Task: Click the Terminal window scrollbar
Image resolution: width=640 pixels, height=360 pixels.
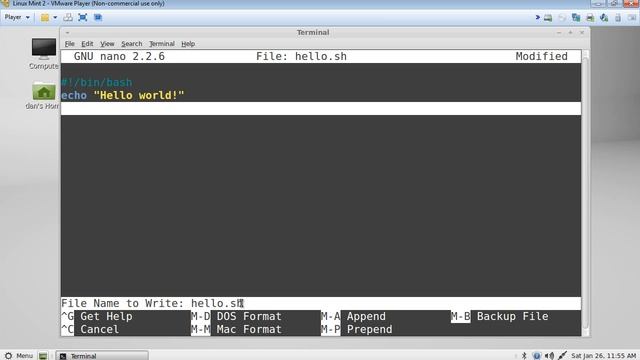Action: tap(585, 193)
